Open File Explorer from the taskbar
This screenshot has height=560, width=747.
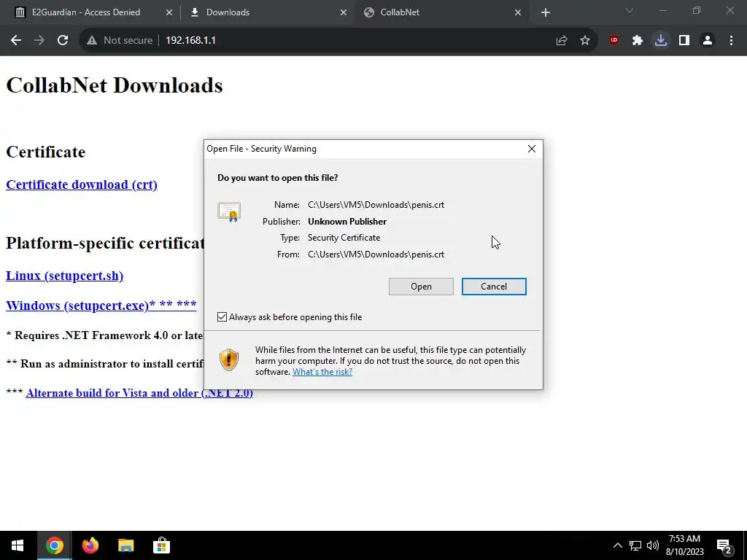pyautogui.click(x=125, y=545)
